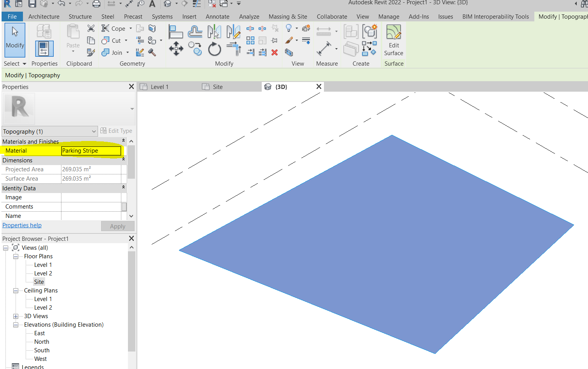
Task: Switch to the Level 1 view tab
Action: tap(159, 87)
